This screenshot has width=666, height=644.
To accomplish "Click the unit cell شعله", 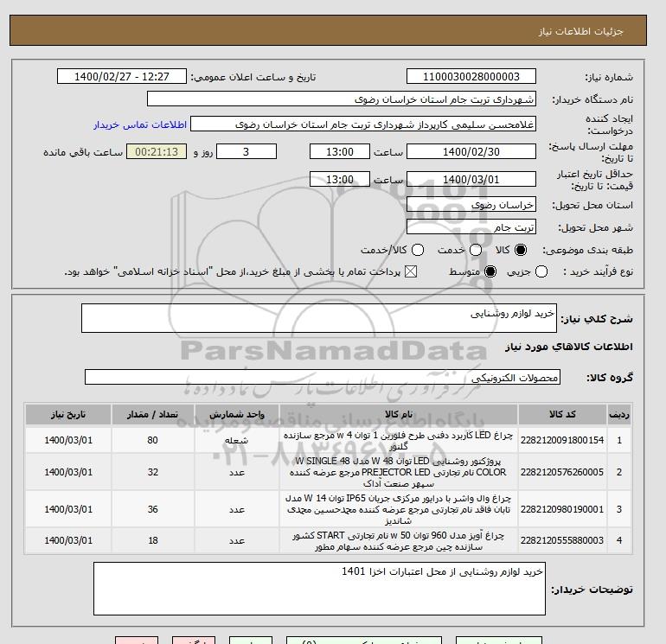I will click(237, 440).
